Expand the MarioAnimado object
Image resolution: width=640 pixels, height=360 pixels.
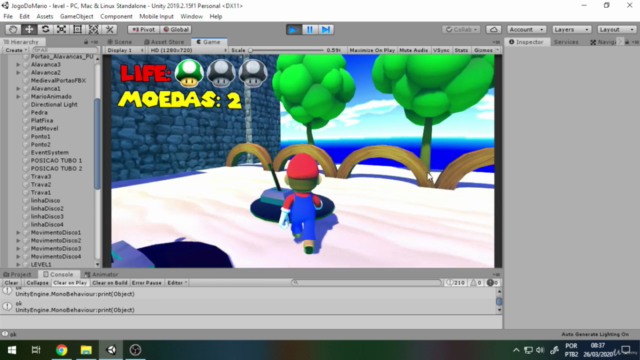pos(18,97)
